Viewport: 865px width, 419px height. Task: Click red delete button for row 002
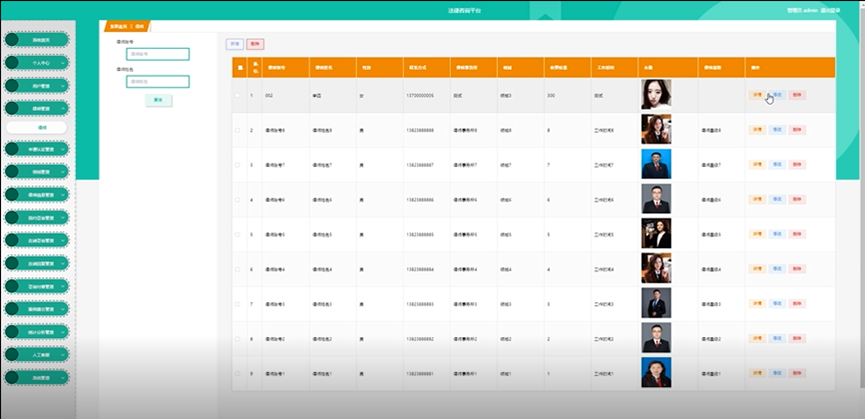(x=797, y=95)
